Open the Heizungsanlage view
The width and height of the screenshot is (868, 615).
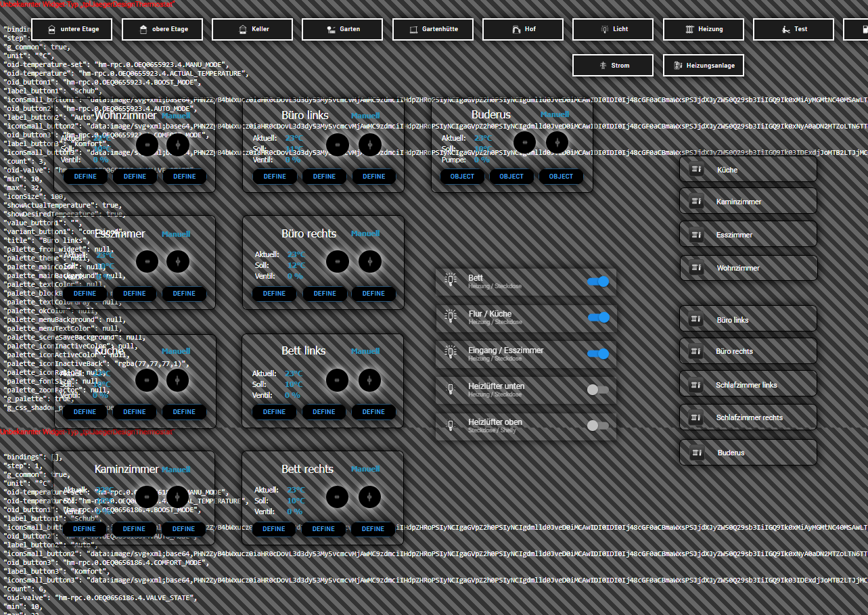coord(703,66)
